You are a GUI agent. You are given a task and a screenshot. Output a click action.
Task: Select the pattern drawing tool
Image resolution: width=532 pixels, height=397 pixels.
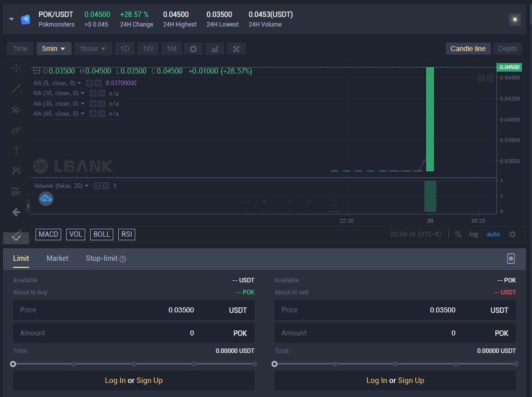click(16, 171)
